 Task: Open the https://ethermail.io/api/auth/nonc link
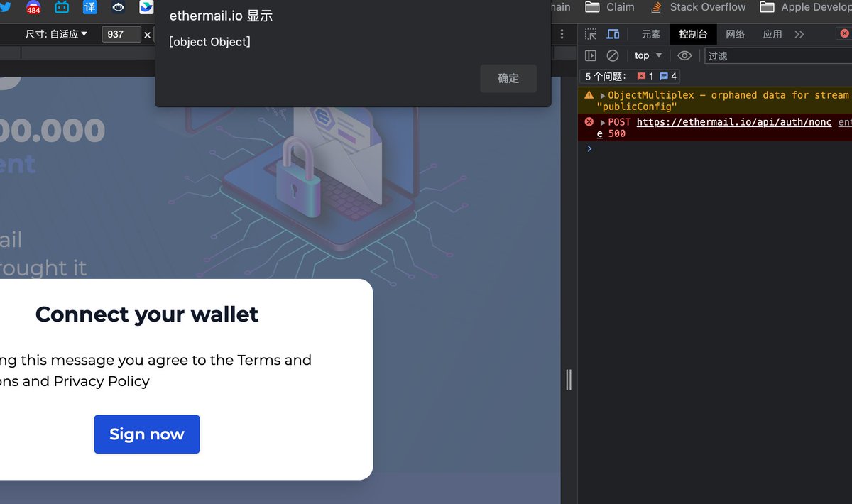[x=734, y=122]
